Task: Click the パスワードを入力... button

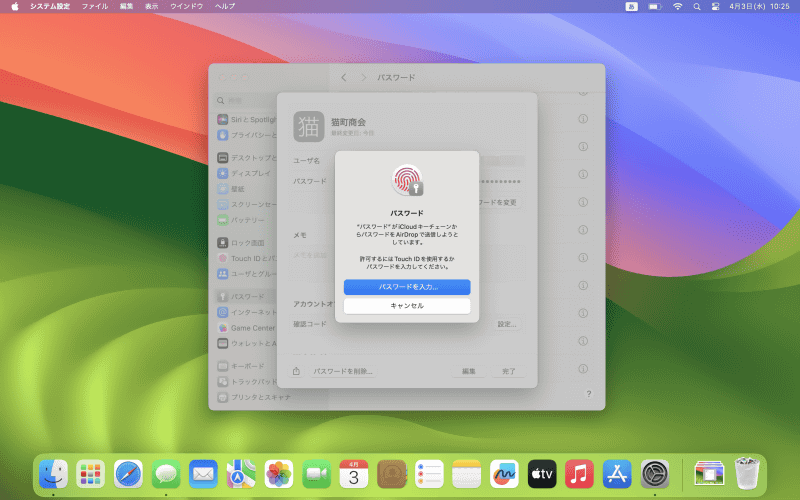Action: tap(407, 287)
